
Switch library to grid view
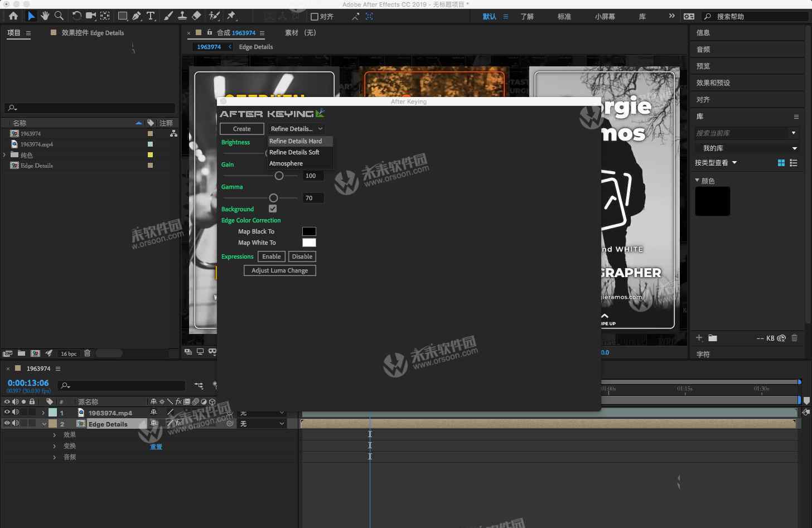coord(781,163)
